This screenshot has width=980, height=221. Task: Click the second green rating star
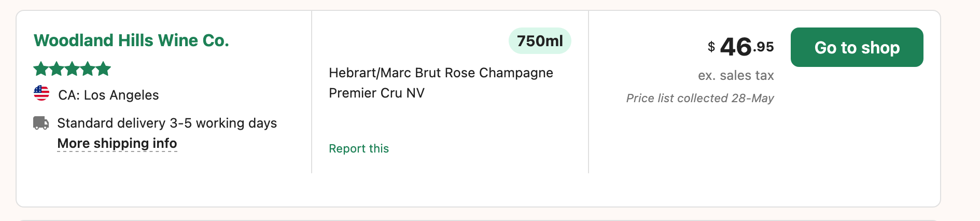point(57,68)
